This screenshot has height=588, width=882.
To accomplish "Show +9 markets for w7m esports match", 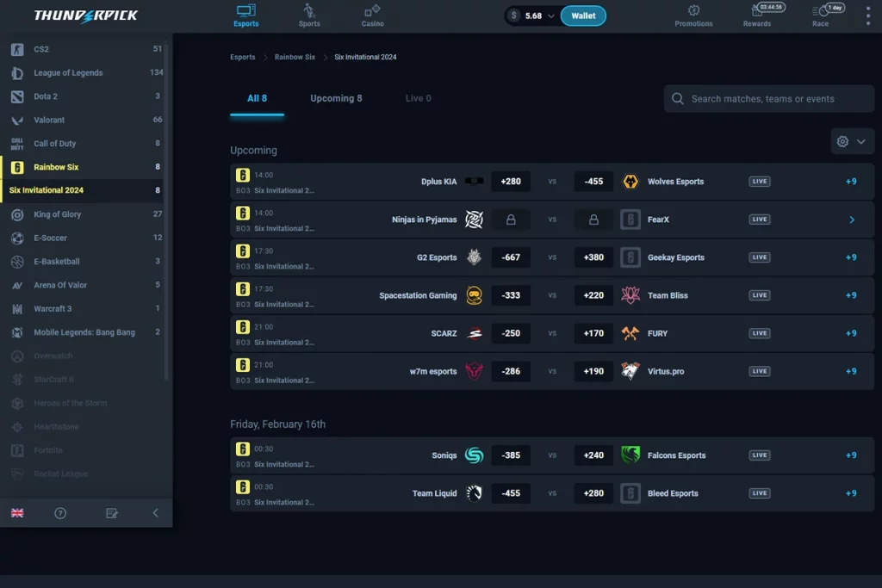I will (x=851, y=371).
